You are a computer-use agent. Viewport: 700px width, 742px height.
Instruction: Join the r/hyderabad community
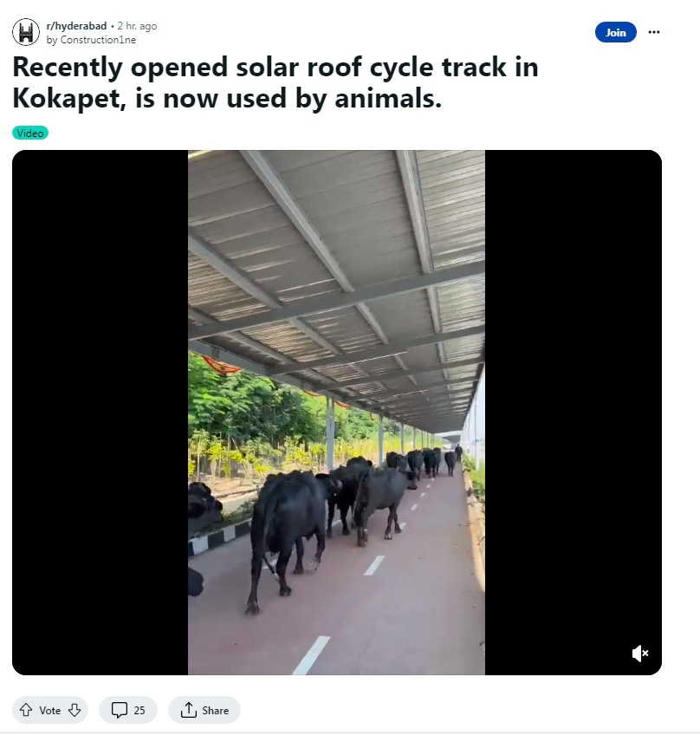point(615,32)
